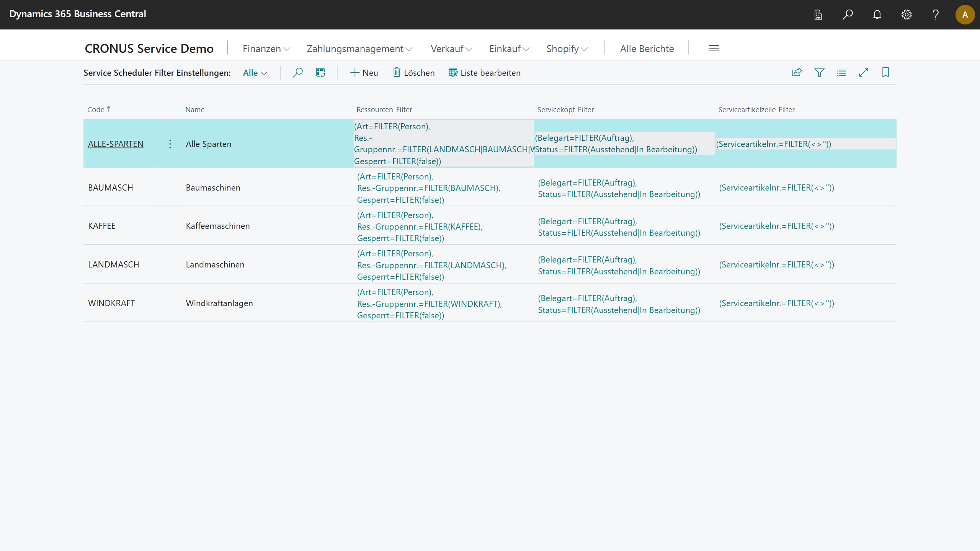
Task: Click the Servicekopf-Filter column header
Action: pos(565,109)
